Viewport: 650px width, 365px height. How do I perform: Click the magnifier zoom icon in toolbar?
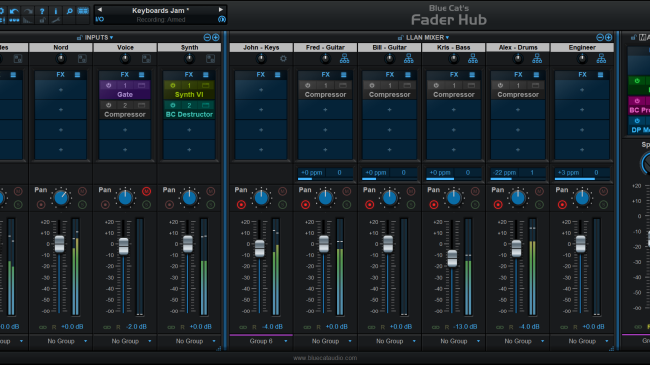pos(70,11)
